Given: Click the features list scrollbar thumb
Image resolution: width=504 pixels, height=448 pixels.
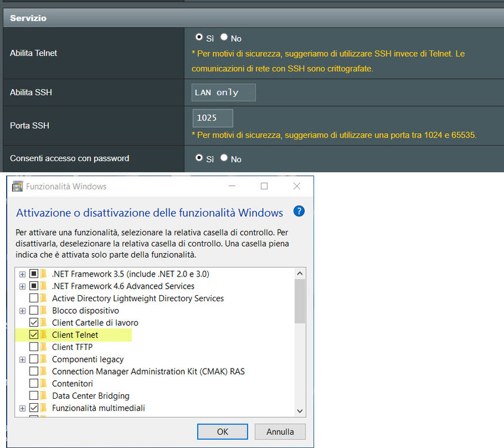Looking at the screenshot, I should 300,301.
